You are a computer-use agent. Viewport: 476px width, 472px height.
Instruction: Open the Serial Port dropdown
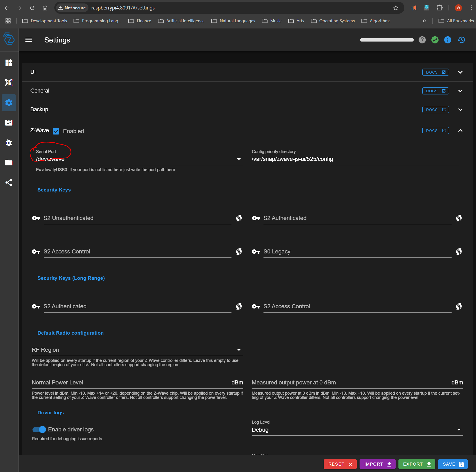coord(139,159)
